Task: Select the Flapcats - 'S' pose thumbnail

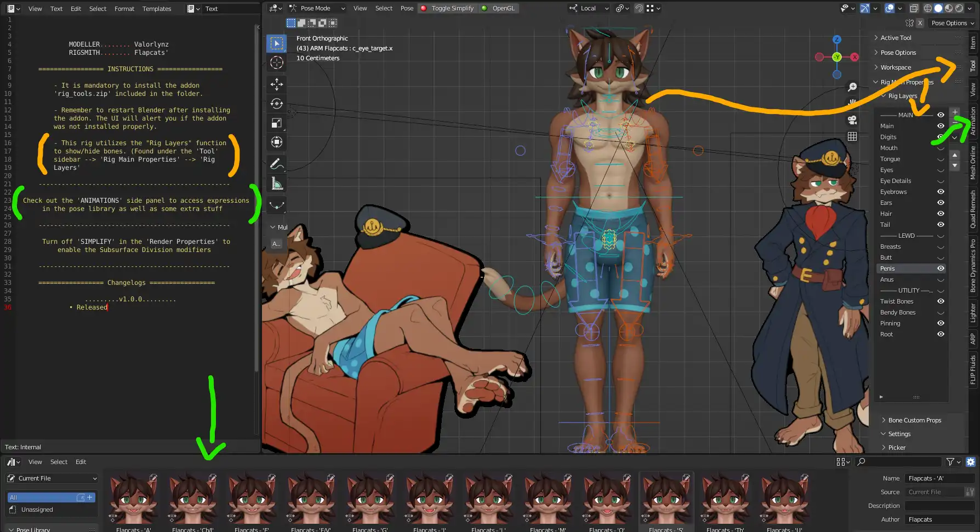Action: tap(666, 501)
